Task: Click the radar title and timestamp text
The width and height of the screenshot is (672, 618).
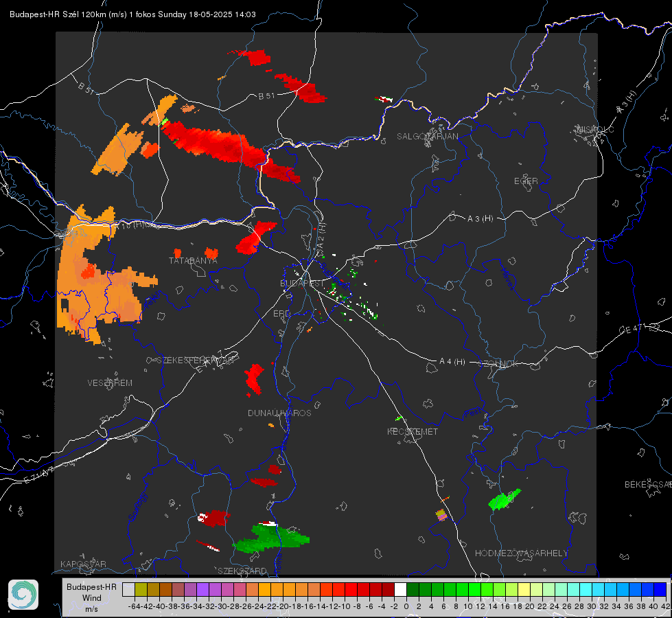Action: 133,14
